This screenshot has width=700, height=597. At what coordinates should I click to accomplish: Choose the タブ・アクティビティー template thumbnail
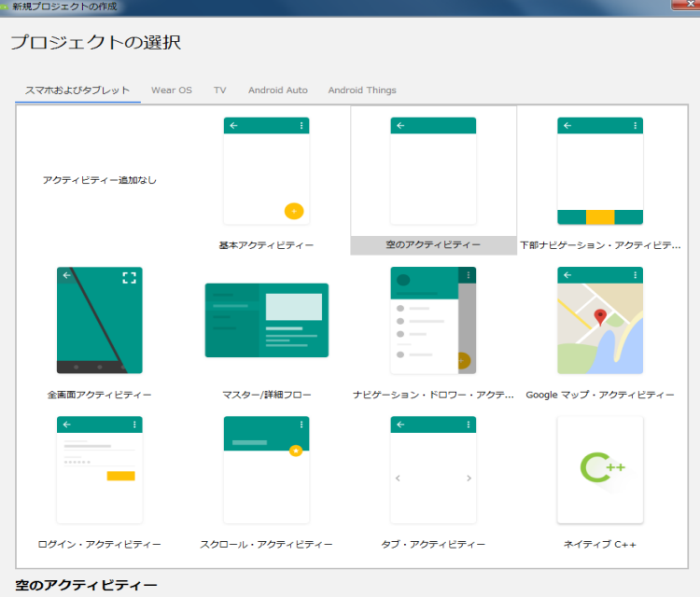coord(433,469)
